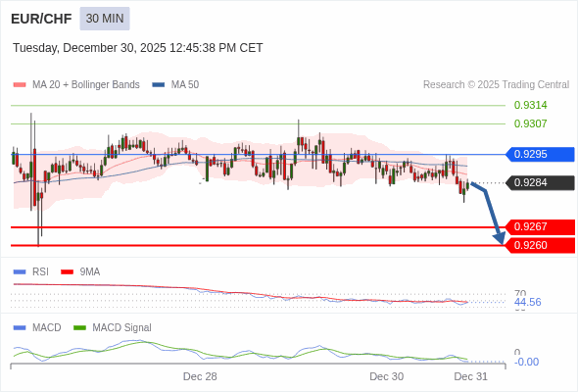Screen dimensions: 578x392
Task: Click the blue RSI legend swatch
Action: click(x=20, y=272)
